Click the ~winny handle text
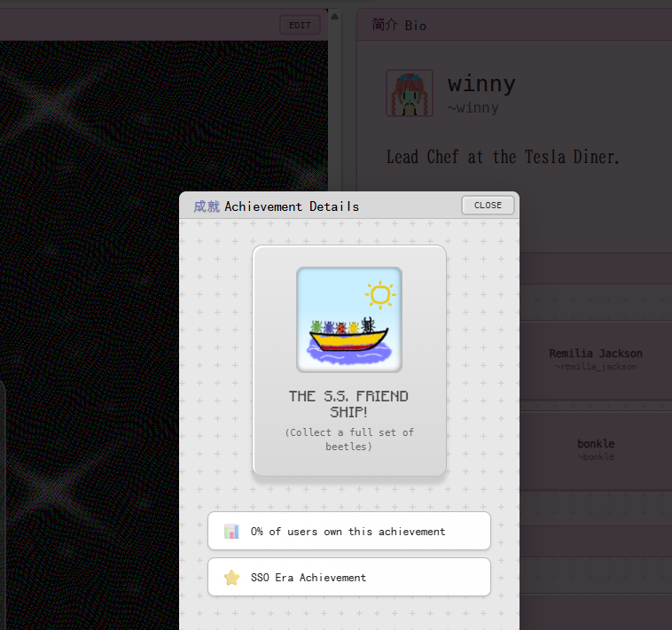672x630 pixels. [x=473, y=108]
